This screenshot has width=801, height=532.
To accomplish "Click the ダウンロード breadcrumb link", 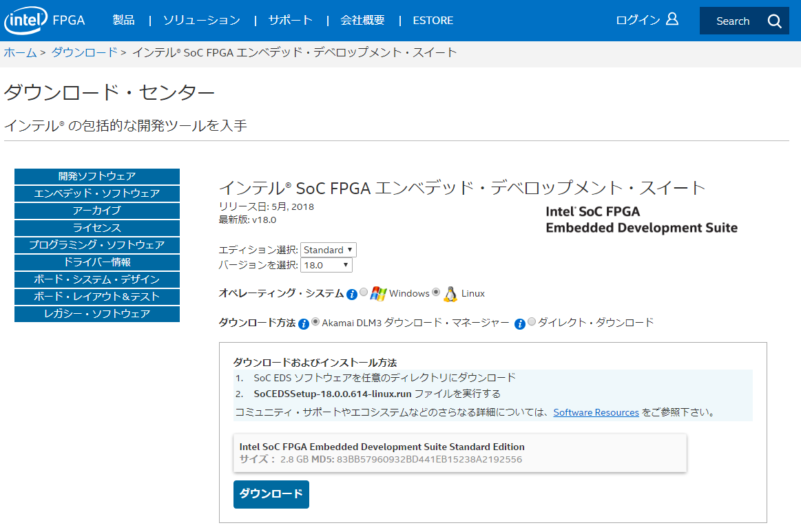I will point(84,52).
